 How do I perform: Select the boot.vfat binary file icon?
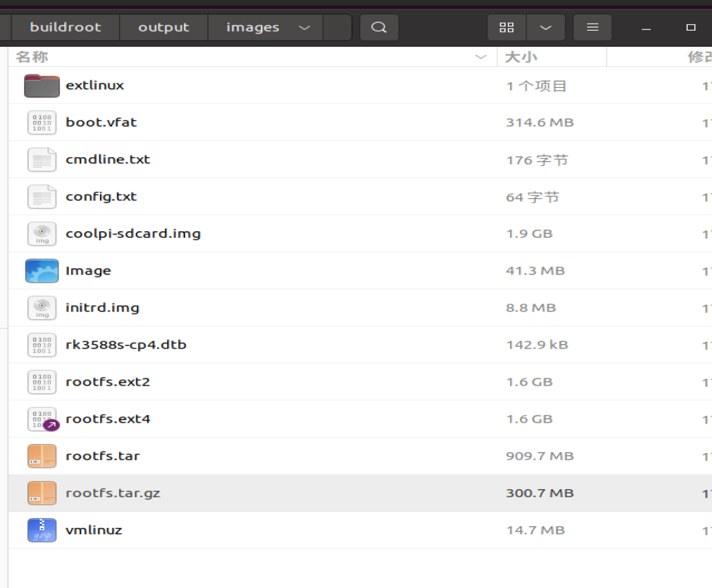[x=42, y=123]
